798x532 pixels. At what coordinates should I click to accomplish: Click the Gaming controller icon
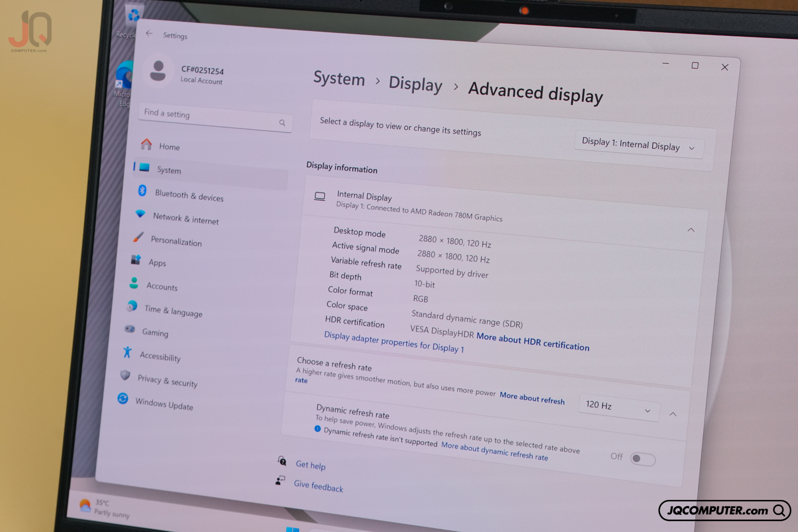130,329
